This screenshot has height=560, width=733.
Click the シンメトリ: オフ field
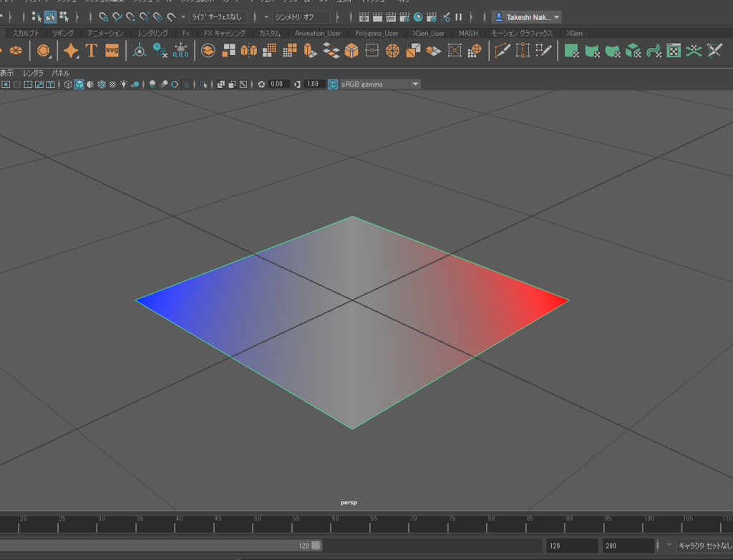[301, 17]
